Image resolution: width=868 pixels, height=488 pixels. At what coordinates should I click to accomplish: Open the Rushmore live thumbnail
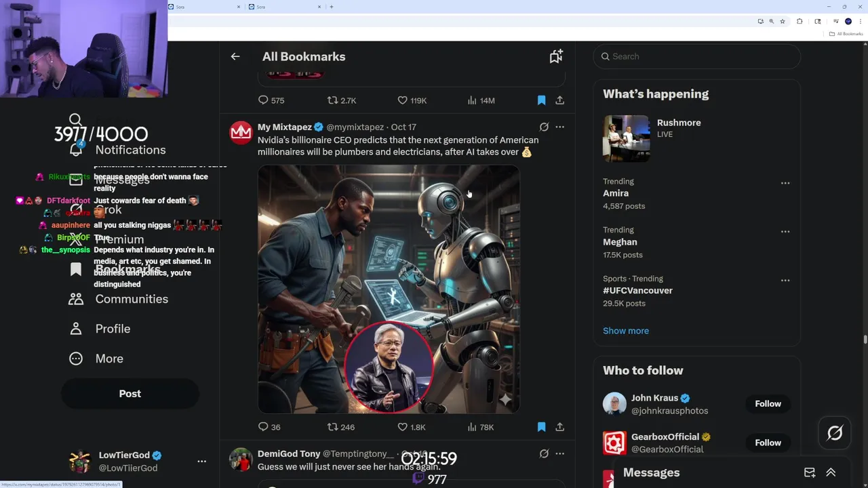[627, 138]
